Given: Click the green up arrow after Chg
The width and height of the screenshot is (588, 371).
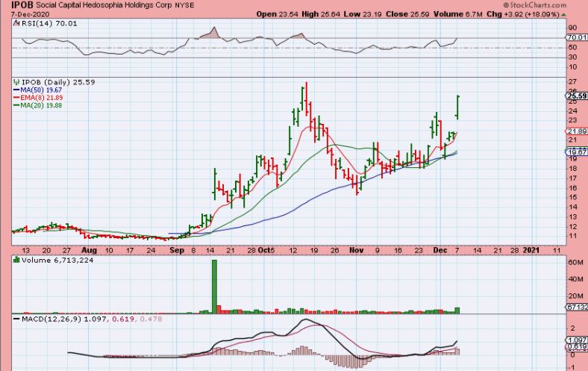Looking at the screenshot, I should [563, 15].
